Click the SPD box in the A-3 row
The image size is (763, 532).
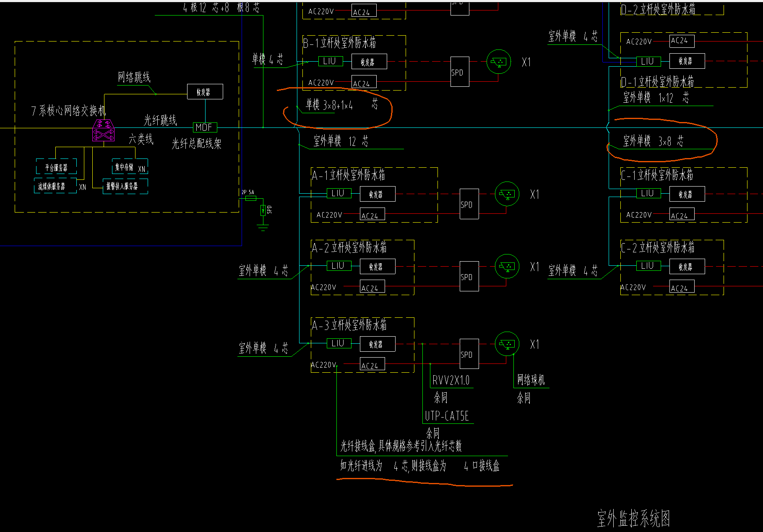click(x=469, y=354)
